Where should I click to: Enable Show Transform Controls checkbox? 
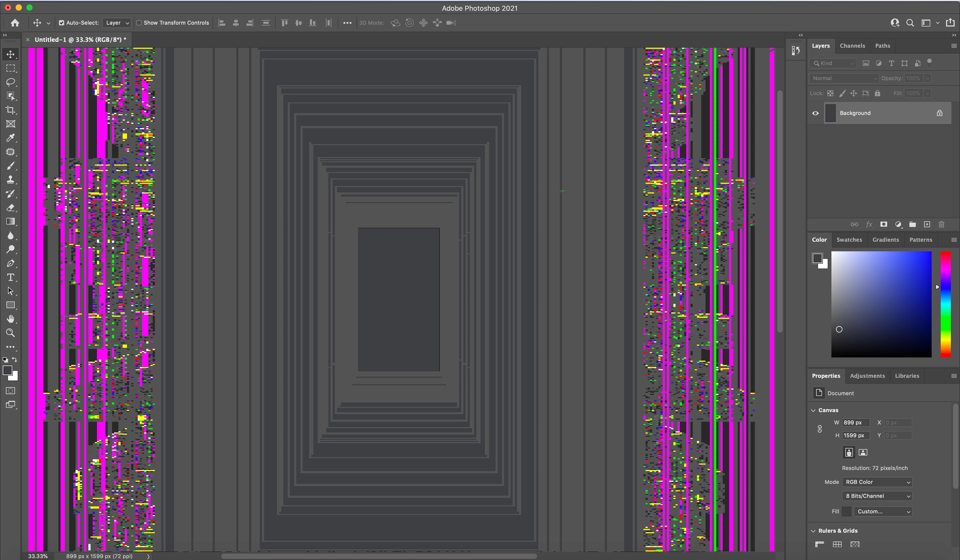click(x=139, y=23)
